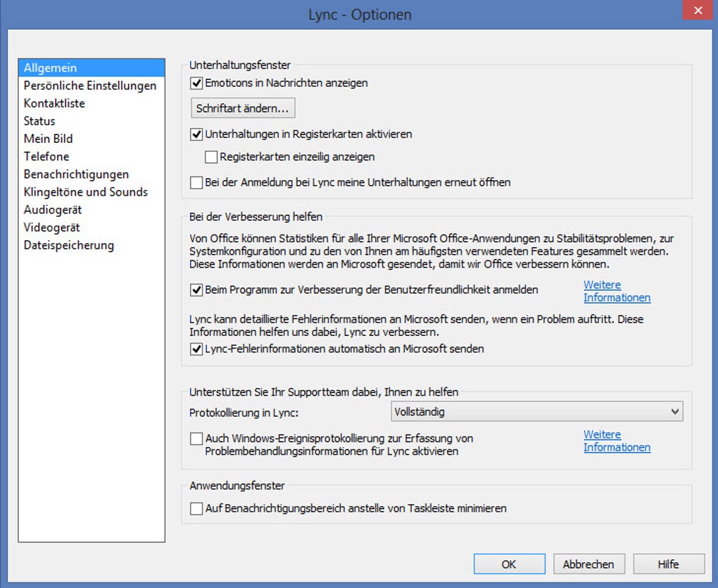Image resolution: width=718 pixels, height=588 pixels.
Task: Click Abbrechen to cancel
Action: (x=589, y=564)
